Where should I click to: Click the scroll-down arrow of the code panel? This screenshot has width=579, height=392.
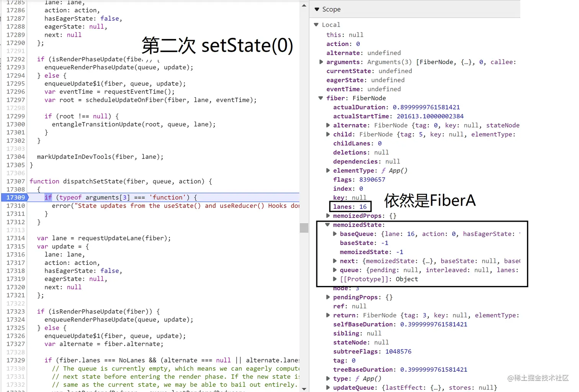click(x=304, y=389)
